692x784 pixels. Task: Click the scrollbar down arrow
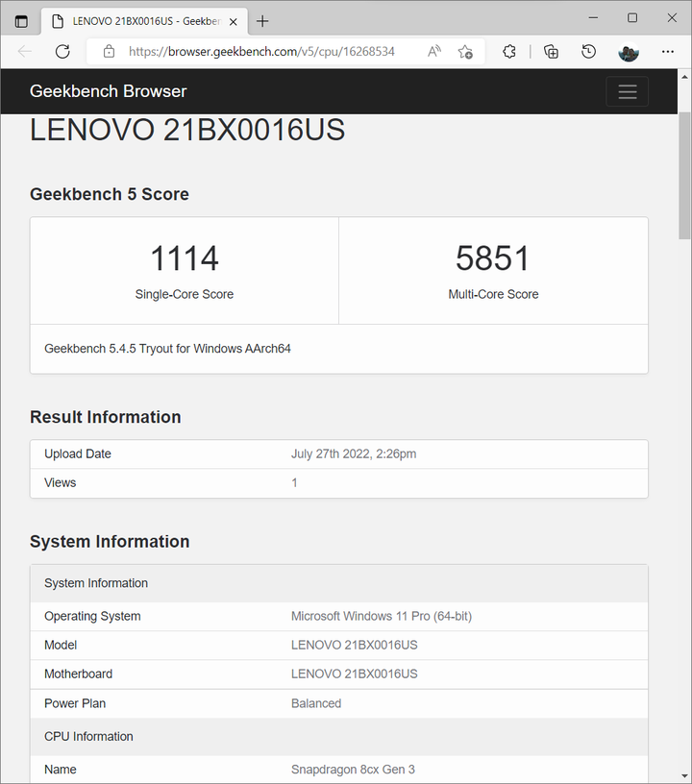pyautogui.click(x=684, y=776)
